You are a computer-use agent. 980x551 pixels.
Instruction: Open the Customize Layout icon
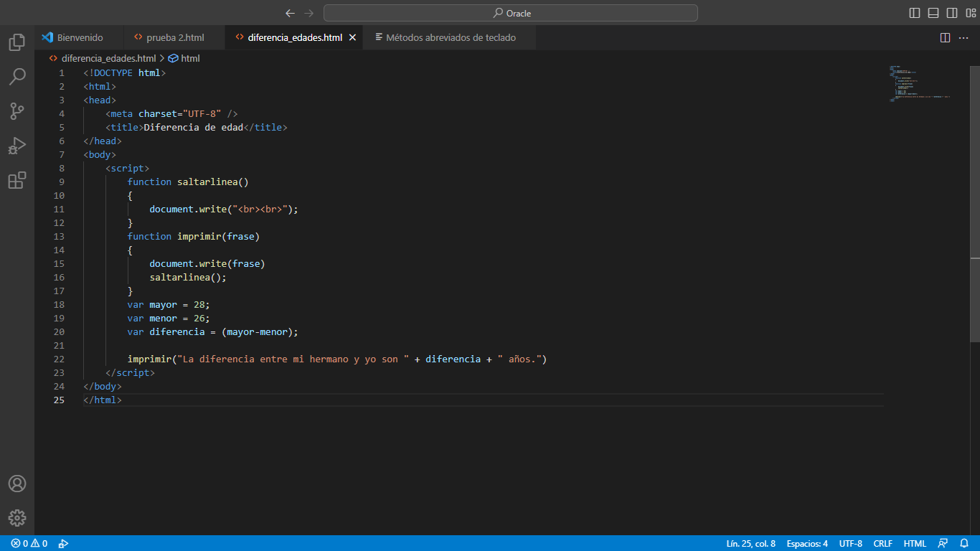(x=971, y=13)
